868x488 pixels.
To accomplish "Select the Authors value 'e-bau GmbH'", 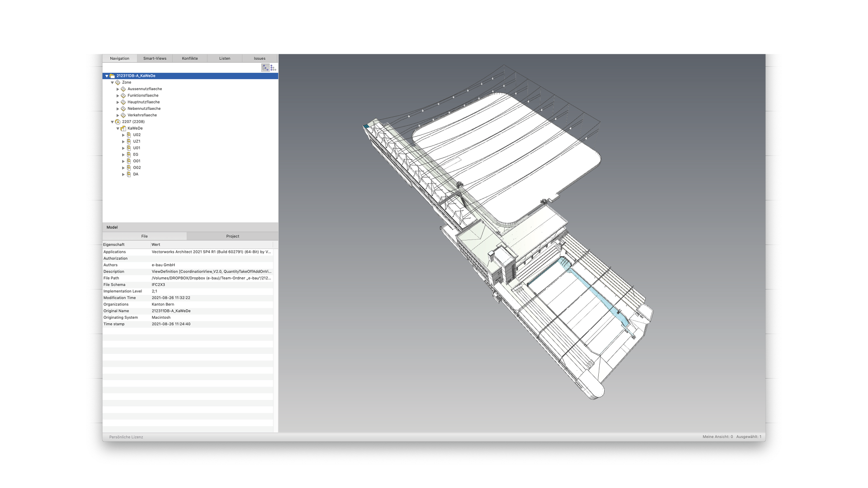I will [163, 265].
